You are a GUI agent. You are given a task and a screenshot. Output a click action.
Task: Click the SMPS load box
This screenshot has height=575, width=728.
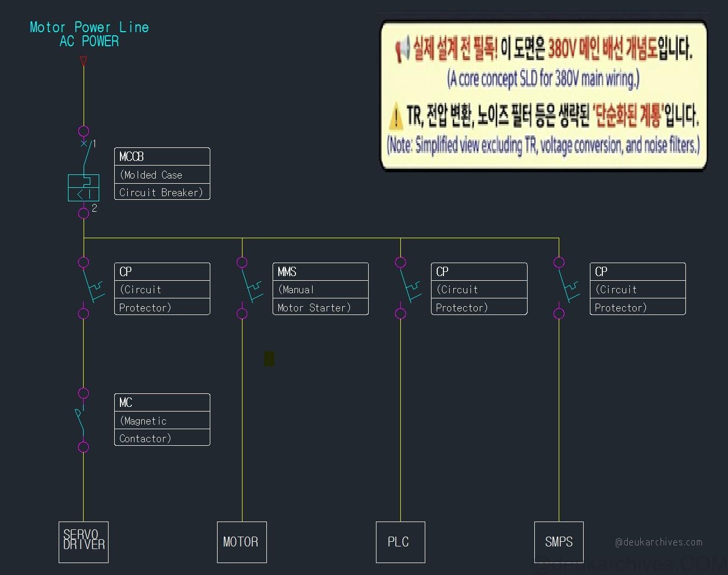(x=559, y=542)
